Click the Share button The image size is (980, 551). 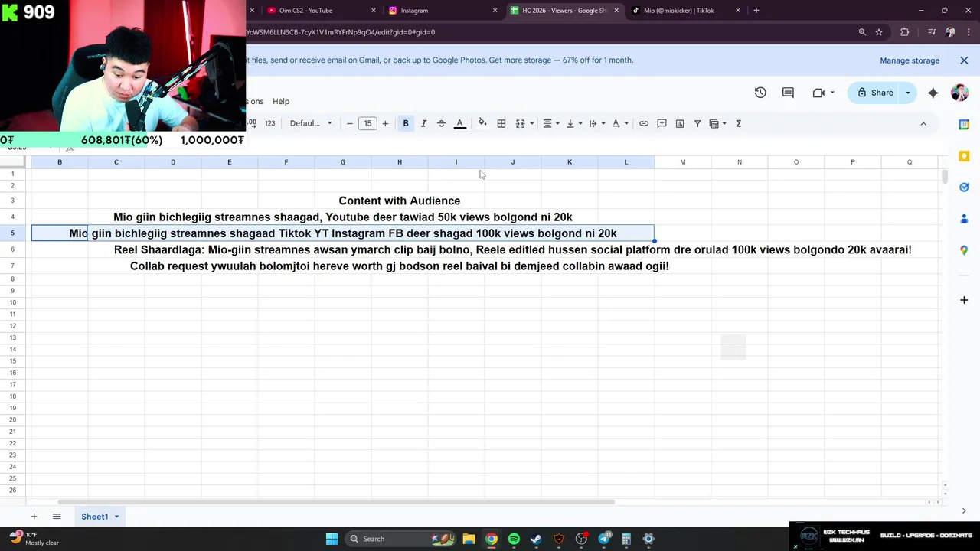(875, 93)
